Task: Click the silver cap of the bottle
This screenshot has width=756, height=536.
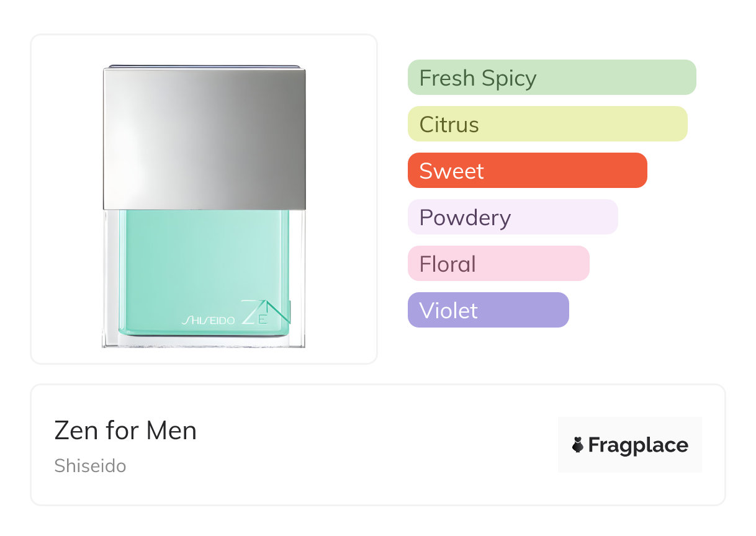Action: tap(204, 139)
